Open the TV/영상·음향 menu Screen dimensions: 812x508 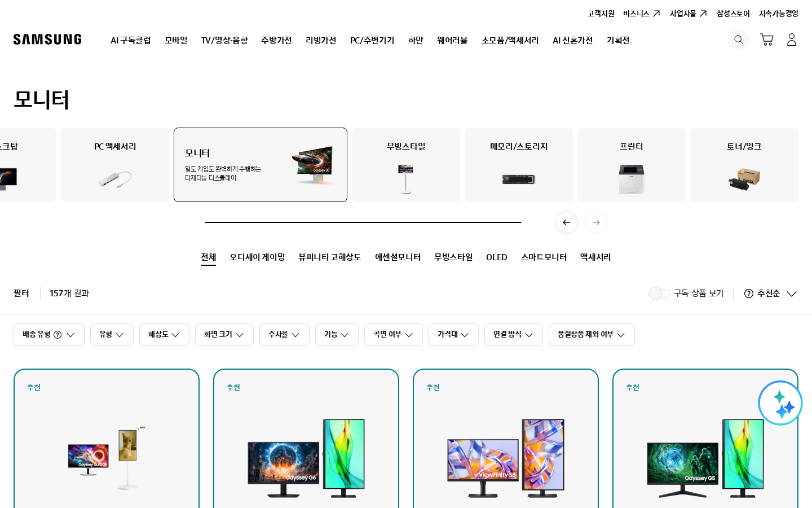click(224, 41)
